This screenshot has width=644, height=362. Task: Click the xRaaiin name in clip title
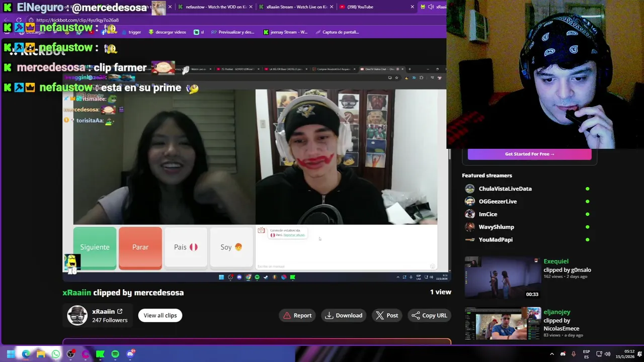[x=76, y=293]
